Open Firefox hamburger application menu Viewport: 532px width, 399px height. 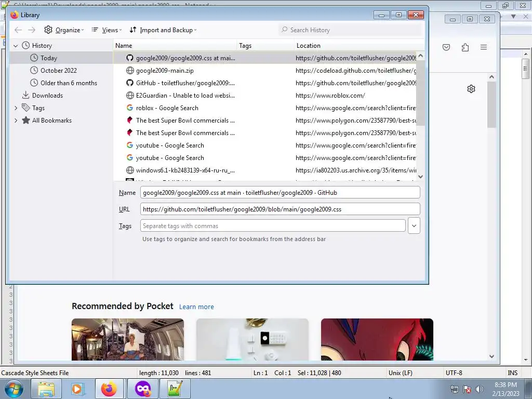pos(484,47)
